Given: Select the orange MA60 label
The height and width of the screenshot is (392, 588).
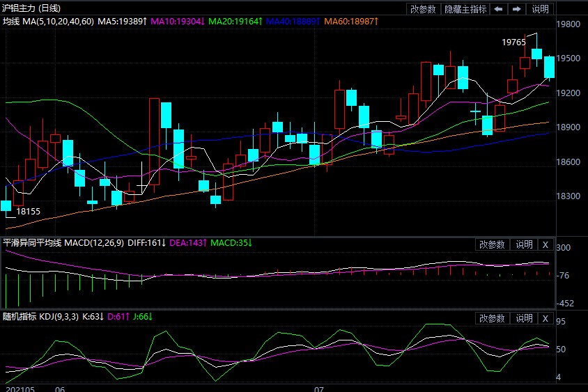Looking at the screenshot, I should (351, 22).
